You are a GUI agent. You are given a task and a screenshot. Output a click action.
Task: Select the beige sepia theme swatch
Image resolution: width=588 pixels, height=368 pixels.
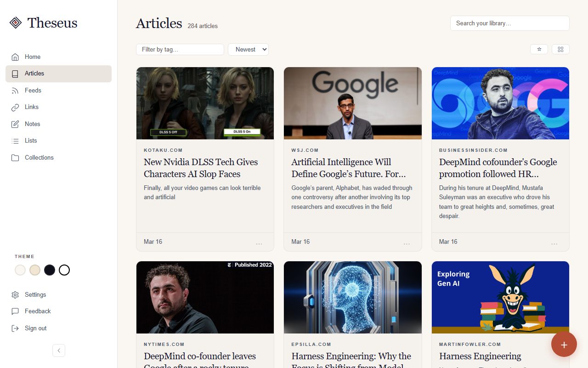pos(35,270)
